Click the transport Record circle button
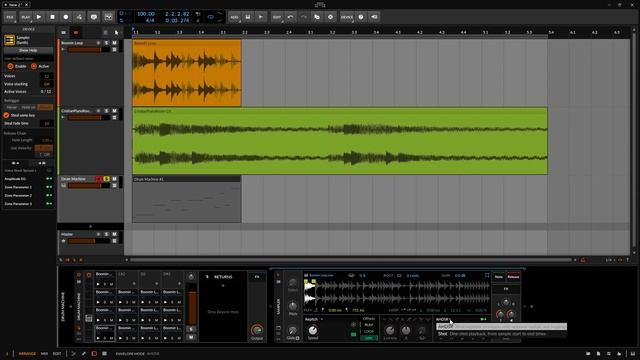The width and height of the screenshot is (640, 360). click(66, 17)
